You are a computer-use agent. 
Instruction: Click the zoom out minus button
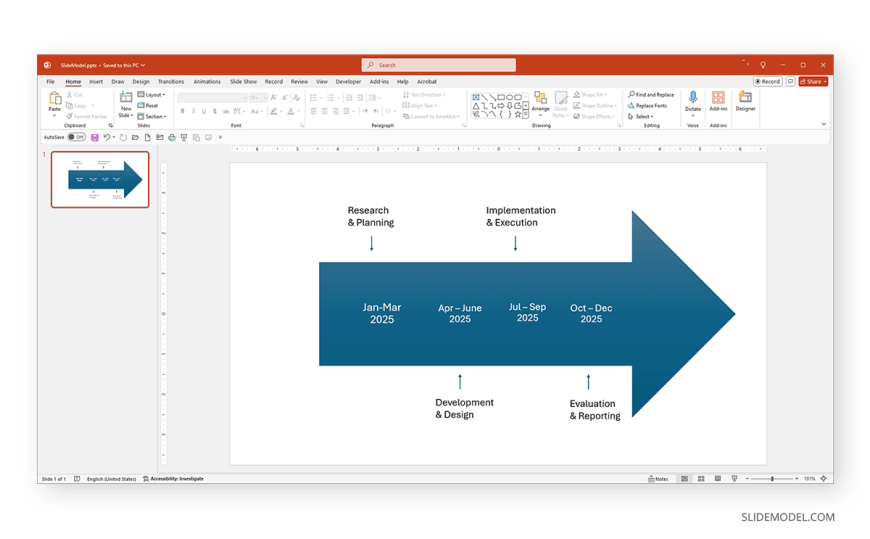coord(747,478)
